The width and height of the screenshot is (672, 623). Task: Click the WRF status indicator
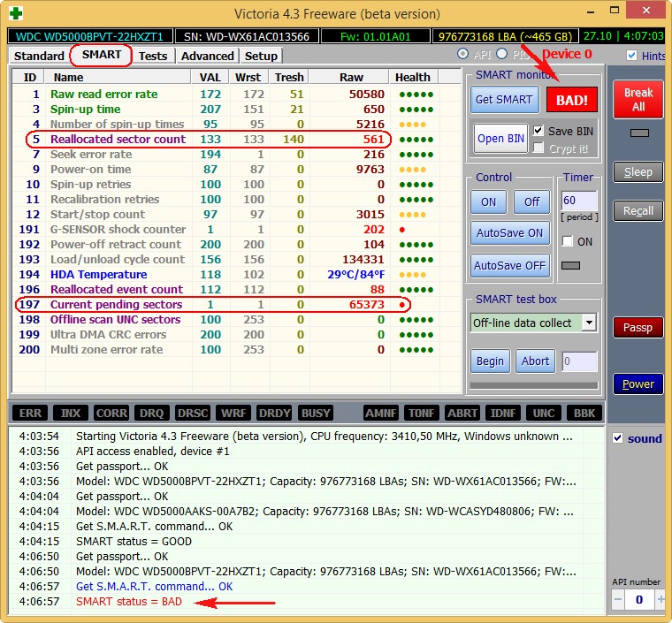tap(233, 414)
